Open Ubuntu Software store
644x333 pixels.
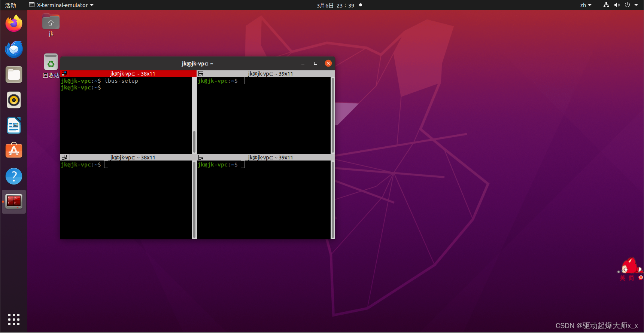[14, 151]
